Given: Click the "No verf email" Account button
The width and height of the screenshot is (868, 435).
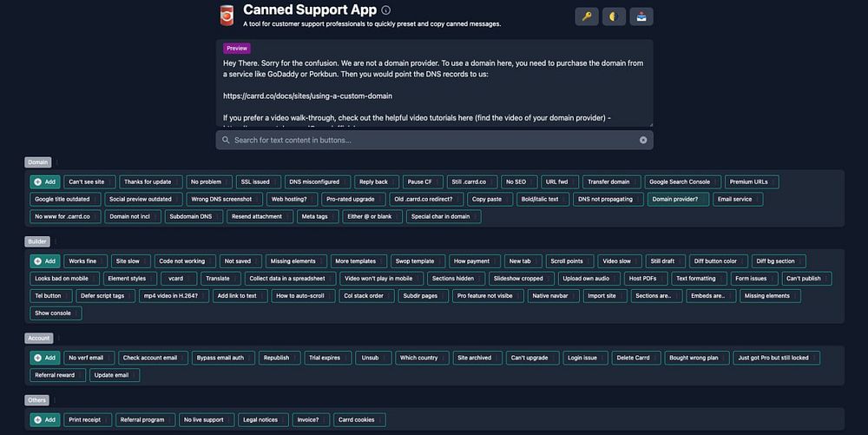Looking at the screenshot, I should 89,358.
